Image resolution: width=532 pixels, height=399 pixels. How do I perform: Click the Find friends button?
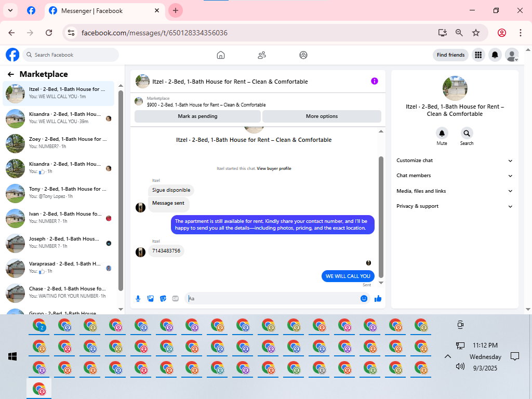point(450,55)
